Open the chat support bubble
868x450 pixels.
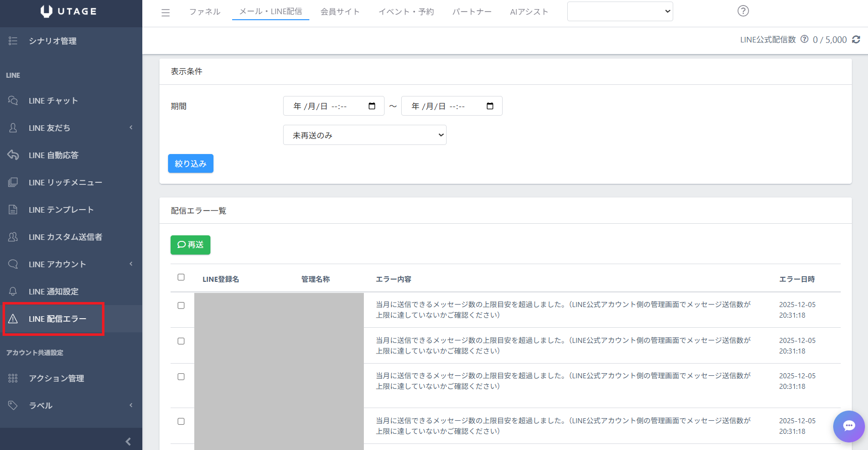[849, 426]
